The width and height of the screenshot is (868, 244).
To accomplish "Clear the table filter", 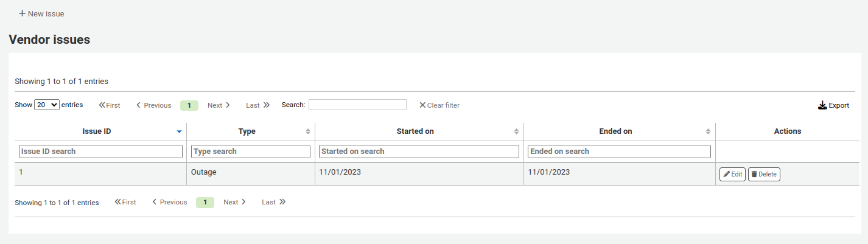I will (x=439, y=105).
